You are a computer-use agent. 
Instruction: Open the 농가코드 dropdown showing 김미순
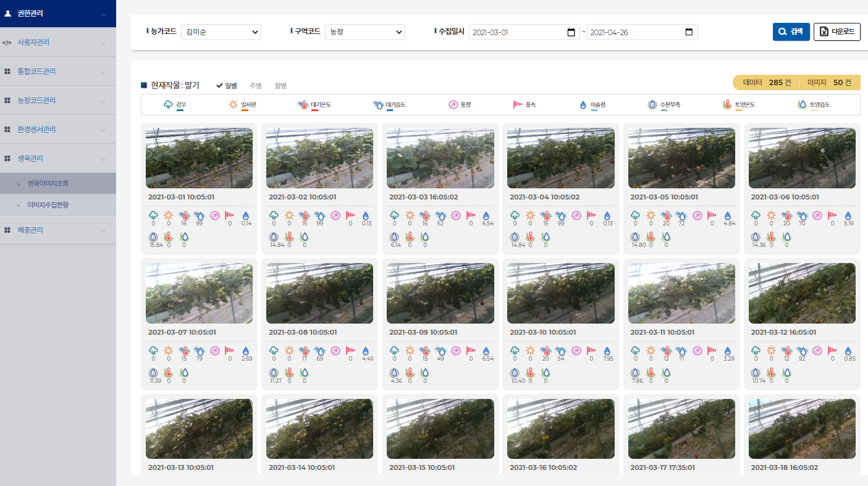point(221,32)
